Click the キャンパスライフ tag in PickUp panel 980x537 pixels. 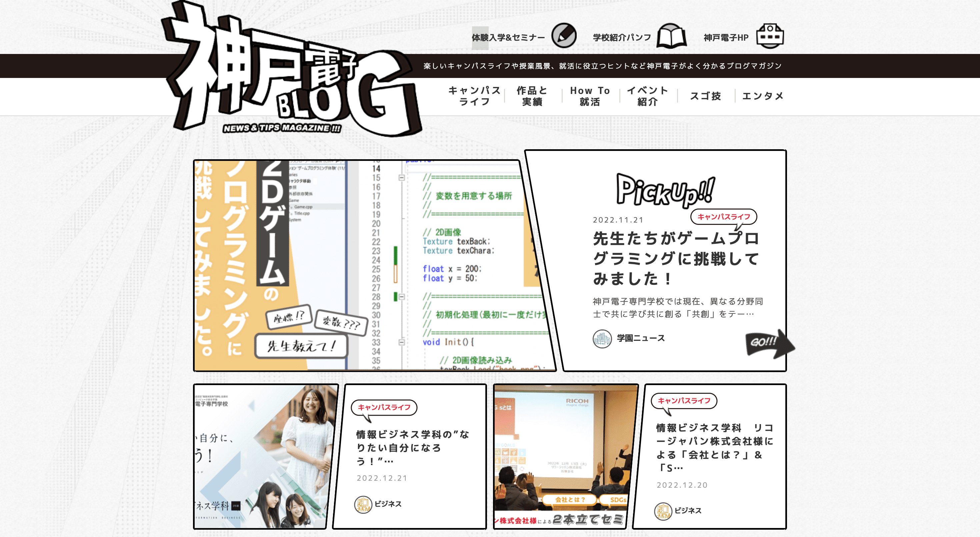click(724, 217)
